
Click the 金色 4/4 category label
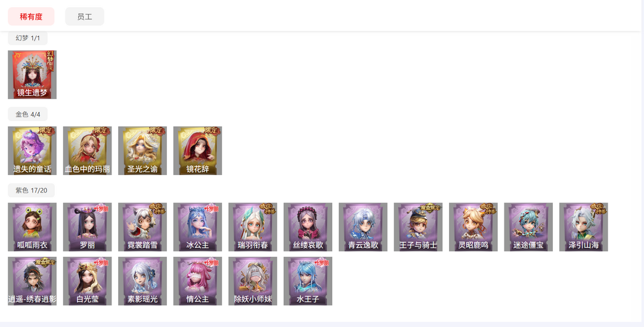(x=27, y=114)
